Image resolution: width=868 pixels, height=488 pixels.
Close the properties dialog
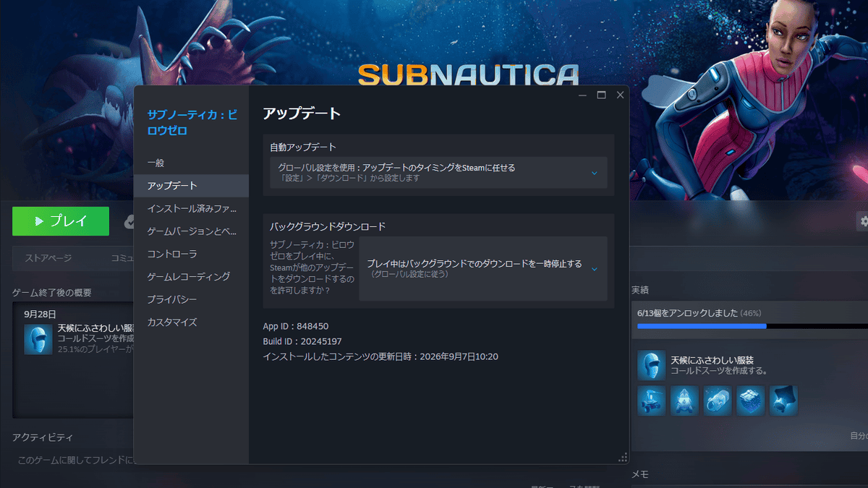tap(620, 95)
